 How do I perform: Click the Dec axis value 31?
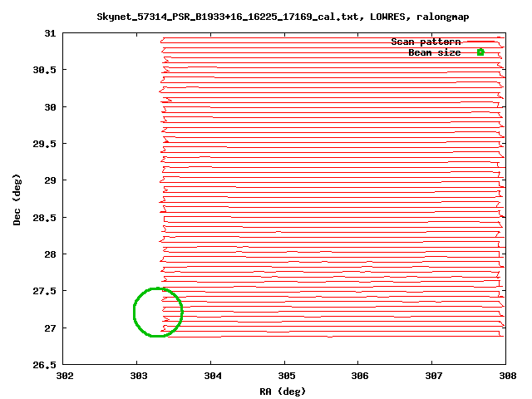[50, 33]
